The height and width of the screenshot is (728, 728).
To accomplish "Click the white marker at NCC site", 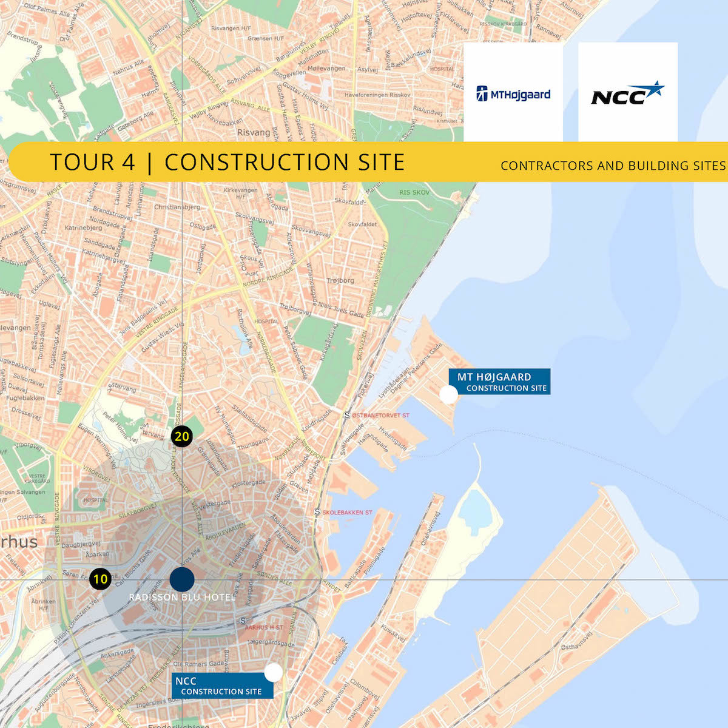I will 274,672.
